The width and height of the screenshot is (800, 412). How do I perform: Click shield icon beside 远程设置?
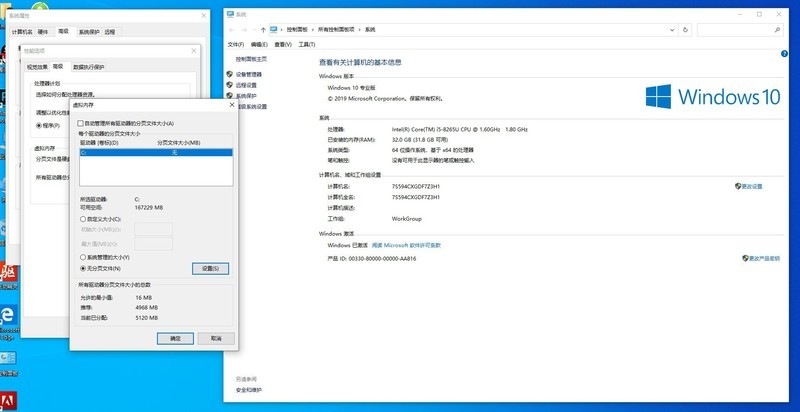point(230,85)
